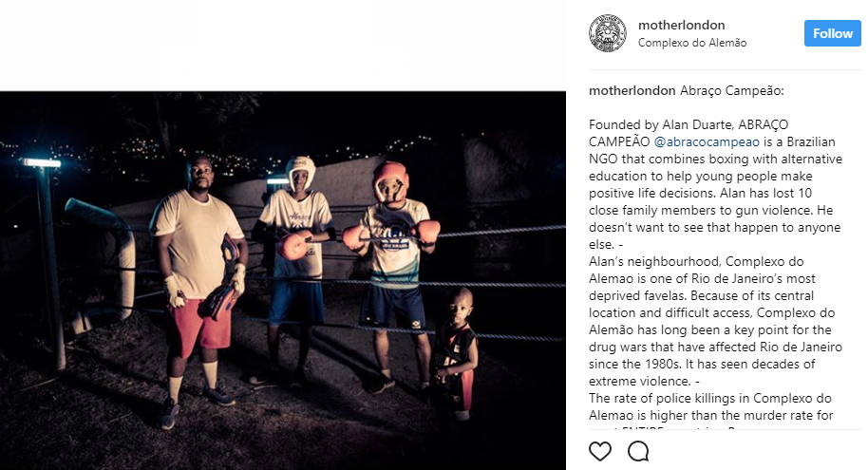Click the caption paragraph about Alan Duarte
This screenshot has width=868, height=470.
715,184
